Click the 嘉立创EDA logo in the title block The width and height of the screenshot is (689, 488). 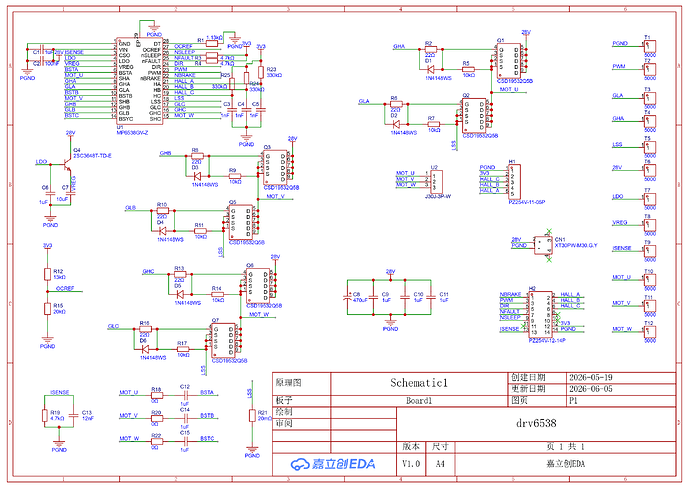333,464
